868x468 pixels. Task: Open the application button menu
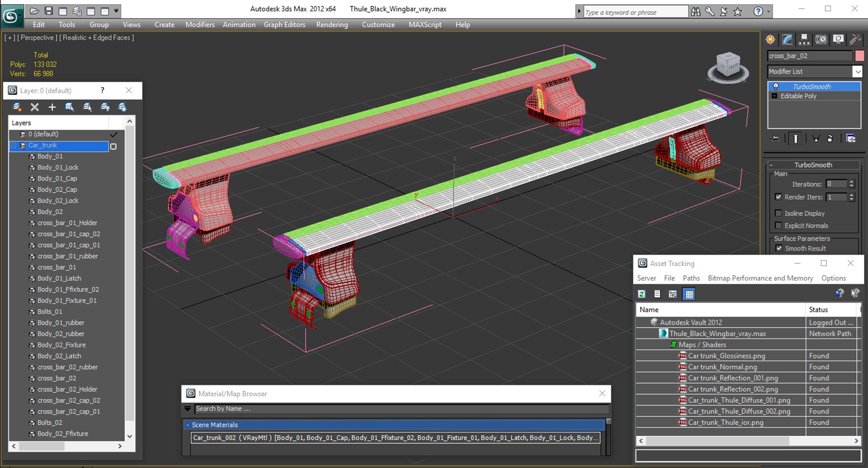(12, 16)
